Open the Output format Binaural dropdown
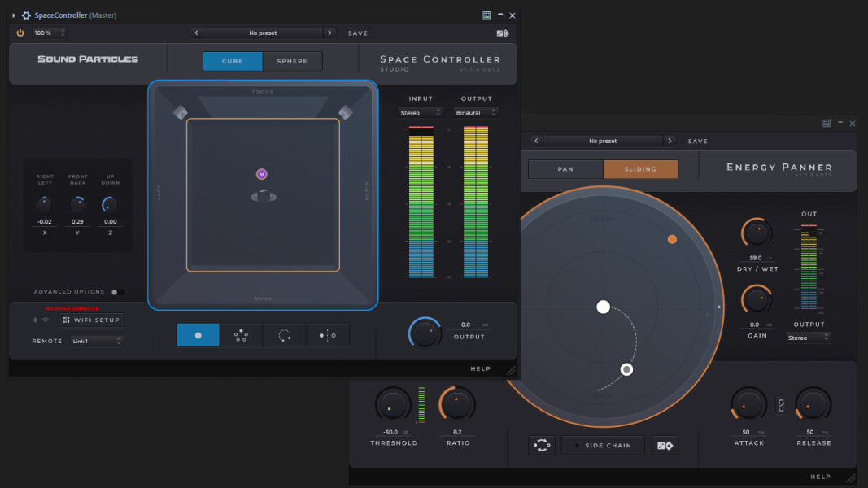Screen dimensions: 868x488 coord(476,113)
